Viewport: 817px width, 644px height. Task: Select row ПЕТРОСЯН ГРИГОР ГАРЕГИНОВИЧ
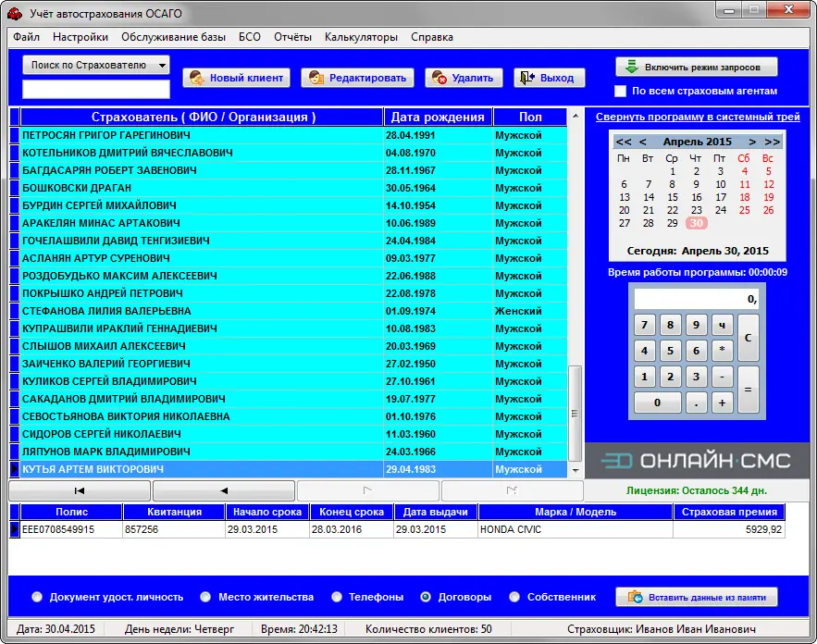[x=293, y=135]
